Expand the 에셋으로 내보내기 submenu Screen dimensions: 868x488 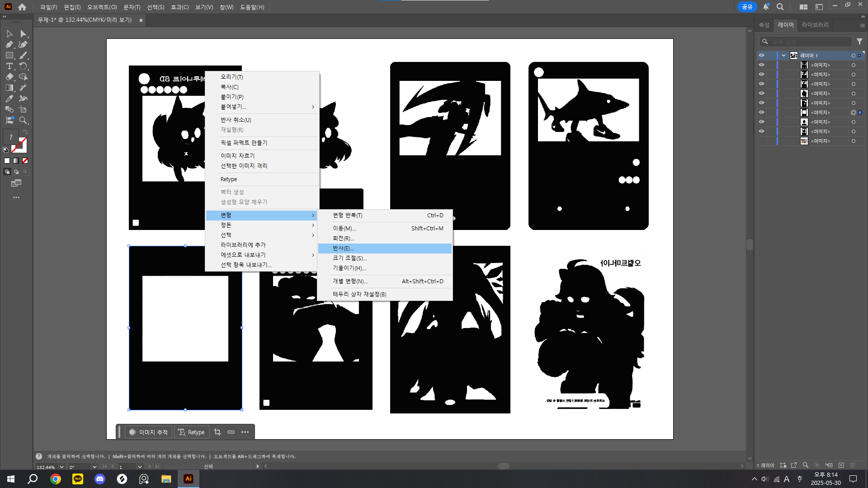[x=262, y=255]
